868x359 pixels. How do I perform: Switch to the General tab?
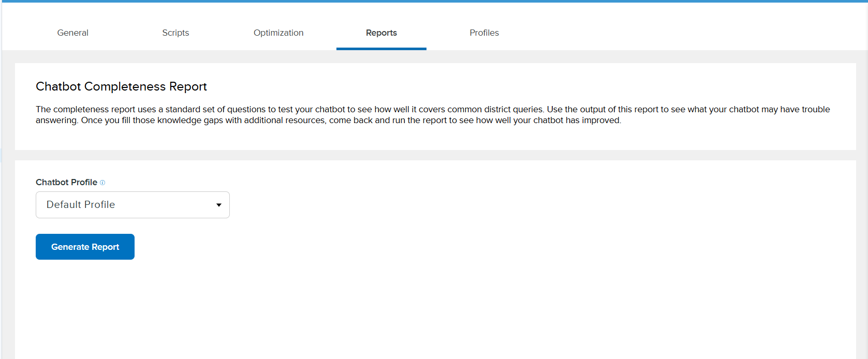[x=72, y=33]
